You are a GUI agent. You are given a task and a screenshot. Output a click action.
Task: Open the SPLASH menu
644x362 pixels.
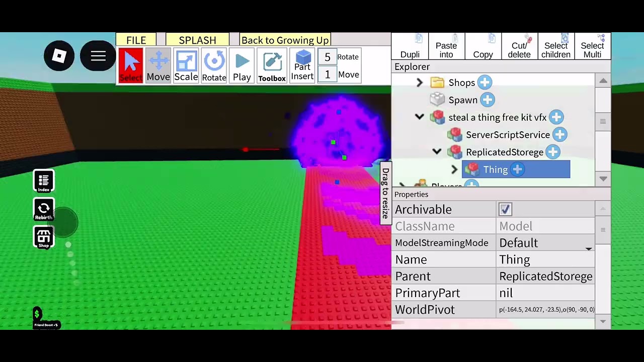(x=197, y=40)
